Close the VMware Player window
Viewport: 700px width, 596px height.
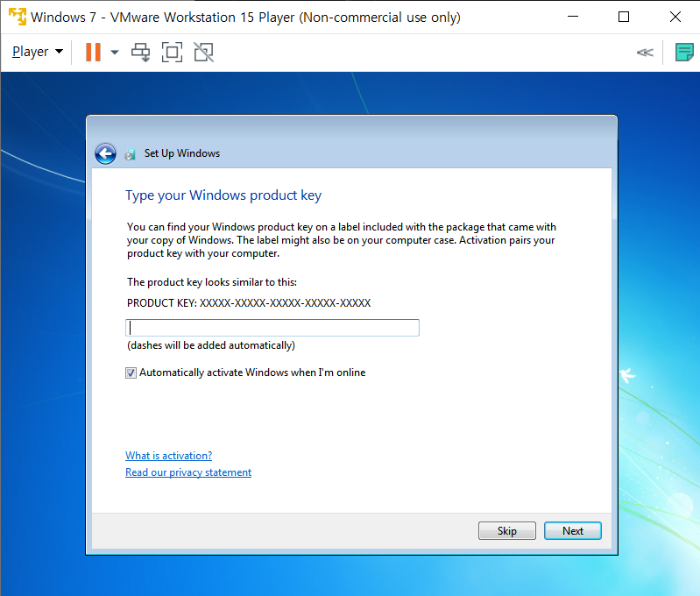[x=675, y=17]
